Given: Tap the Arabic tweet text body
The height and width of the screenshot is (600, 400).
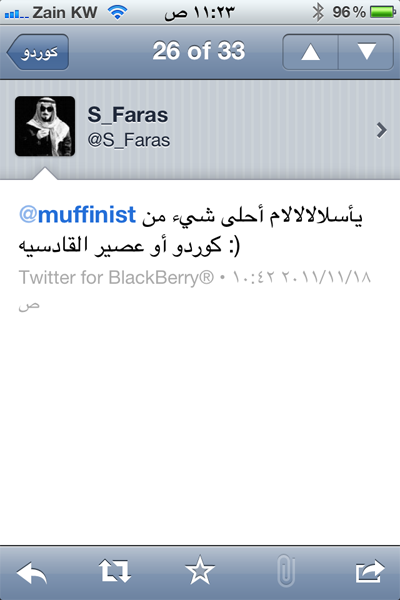Looking at the screenshot, I should coord(190,230).
